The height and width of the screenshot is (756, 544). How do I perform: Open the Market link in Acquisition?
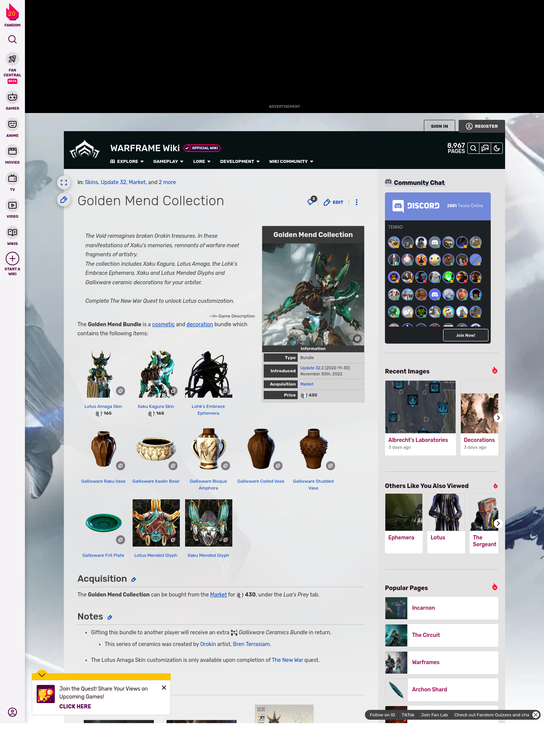pyautogui.click(x=218, y=595)
